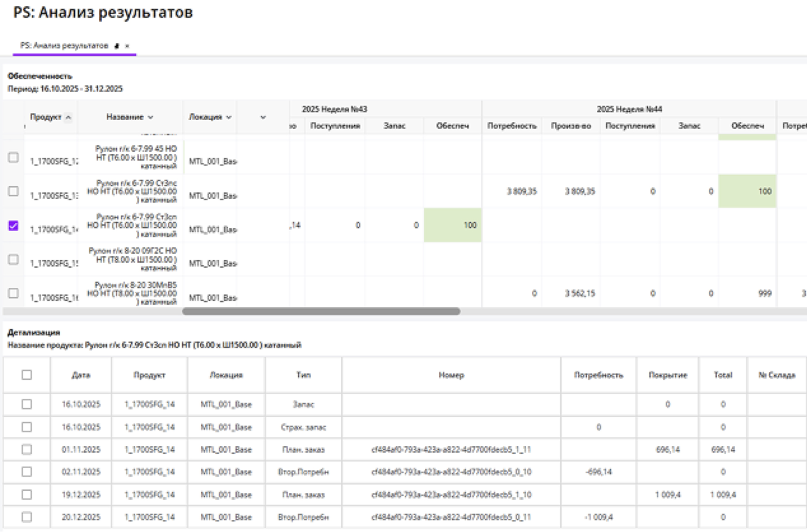Click the green 100 cell in Week 43
The width and height of the screenshot is (807, 532).
pos(453,225)
